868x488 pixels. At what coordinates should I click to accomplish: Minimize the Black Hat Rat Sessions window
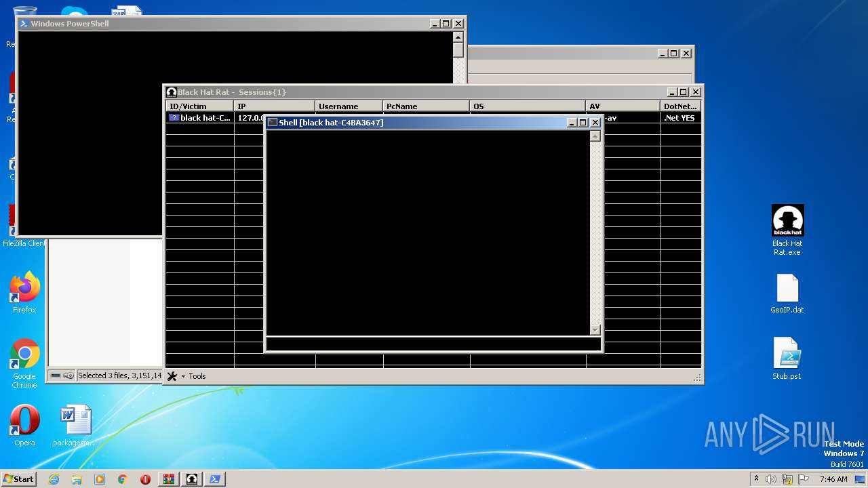pyautogui.click(x=672, y=92)
